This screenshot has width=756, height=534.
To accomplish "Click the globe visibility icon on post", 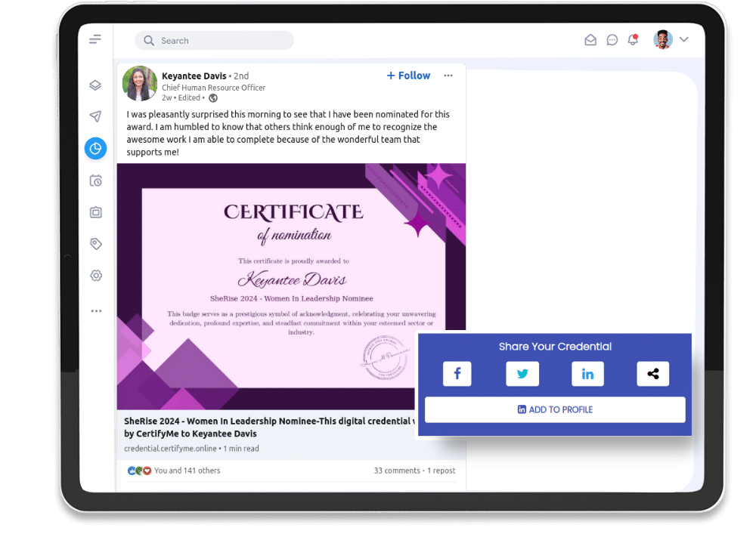I will 213,98.
